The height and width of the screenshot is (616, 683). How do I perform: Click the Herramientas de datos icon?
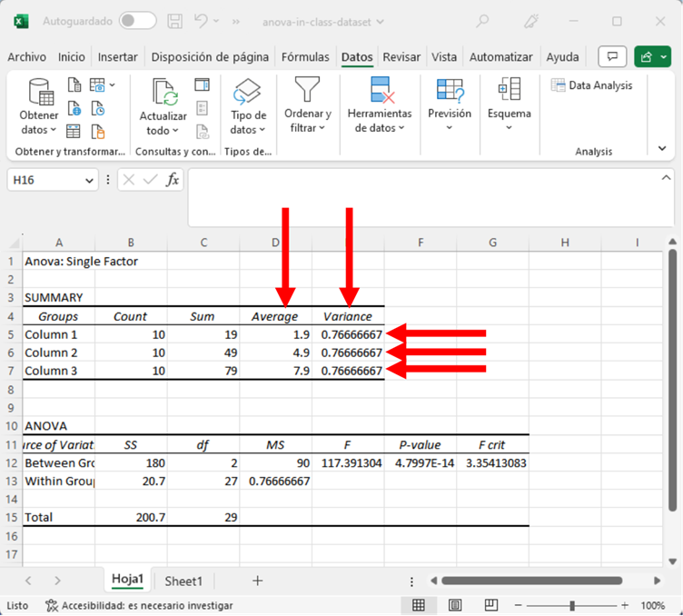coord(380,91)
